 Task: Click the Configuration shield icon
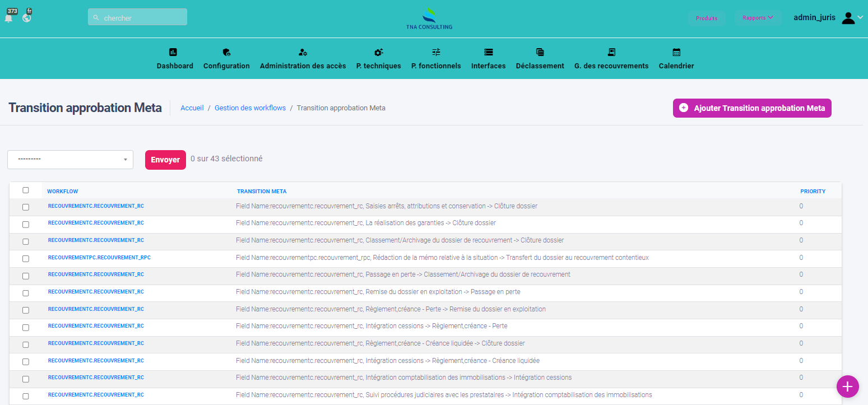click(x=226, y=52)
